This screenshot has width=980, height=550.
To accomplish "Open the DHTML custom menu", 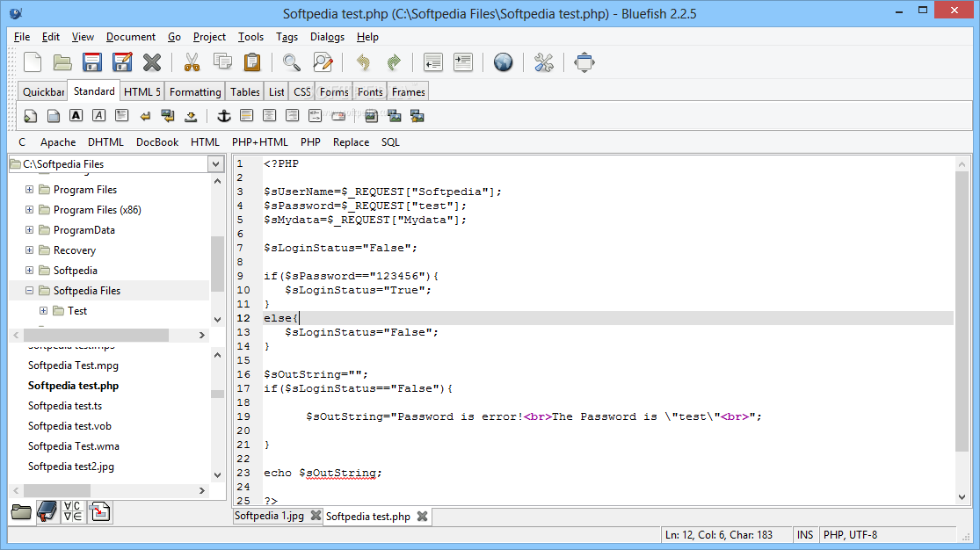I will (x=105, y=142).
